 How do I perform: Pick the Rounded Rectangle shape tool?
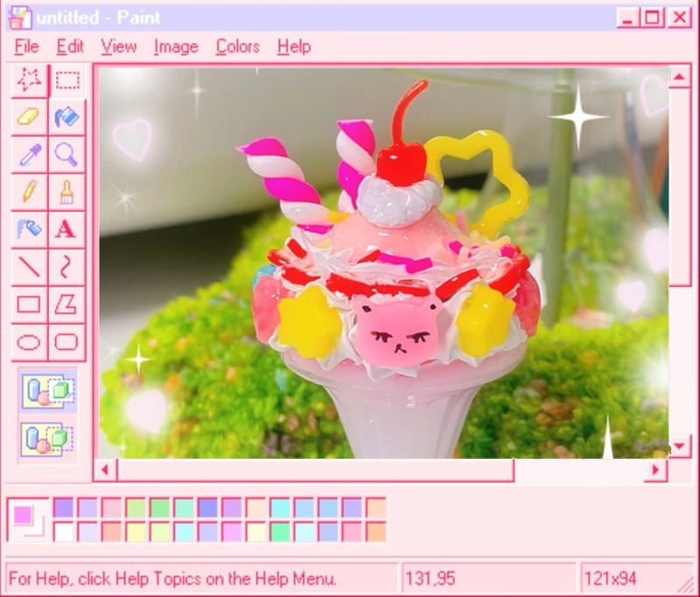(x=66, y=341)
